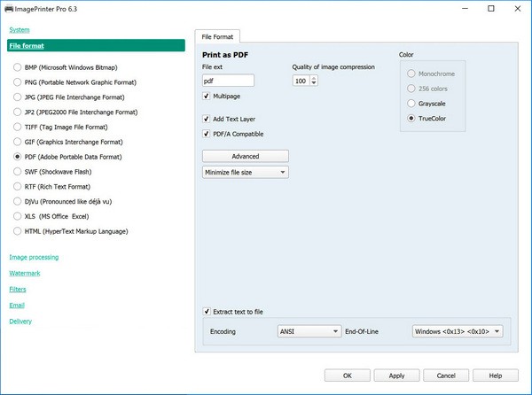Image resolution: width=532 pixels, height=395 pixels.
Task: Toggle Extract text to file checkbox
Action: pyautogui.click(x=207, y=312)
